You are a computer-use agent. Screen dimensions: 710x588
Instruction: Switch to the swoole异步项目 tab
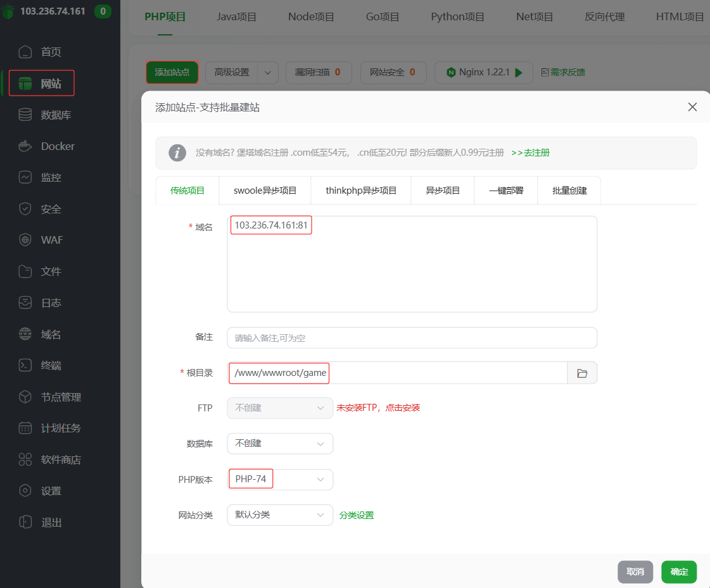265,191
